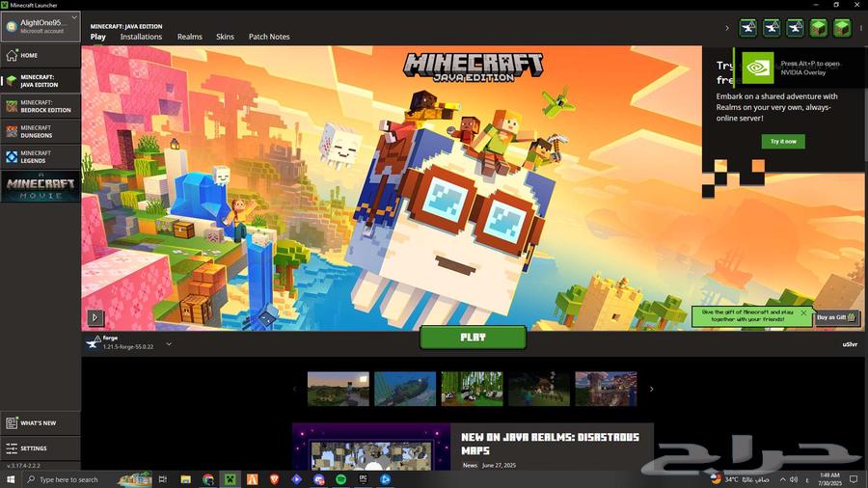Play the banner background animation

pos(95,317)
